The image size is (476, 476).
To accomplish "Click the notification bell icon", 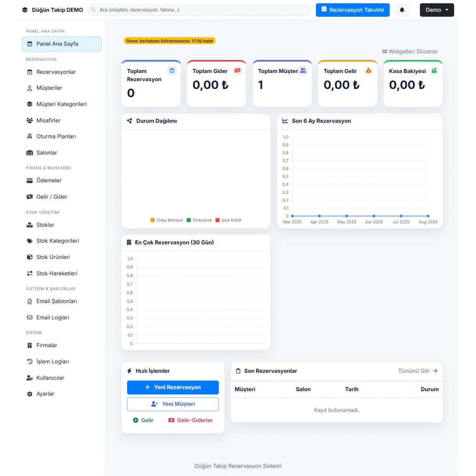I will click(402, 10).
